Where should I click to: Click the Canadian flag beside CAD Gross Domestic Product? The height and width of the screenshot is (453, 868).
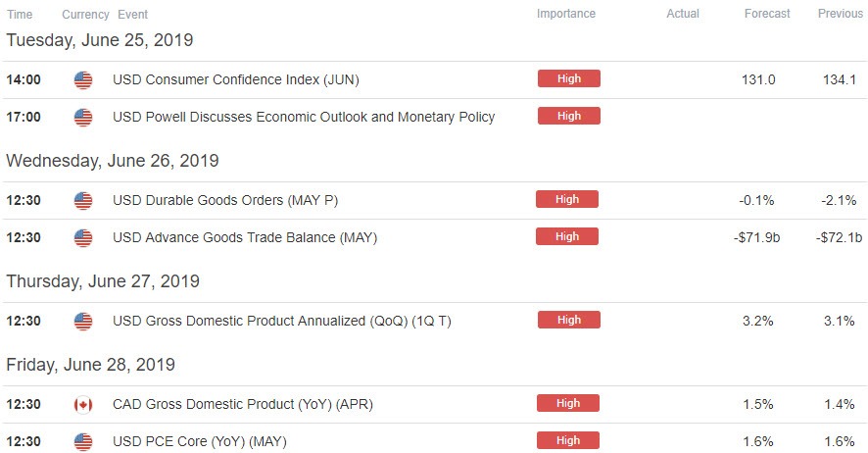[83, 405]
